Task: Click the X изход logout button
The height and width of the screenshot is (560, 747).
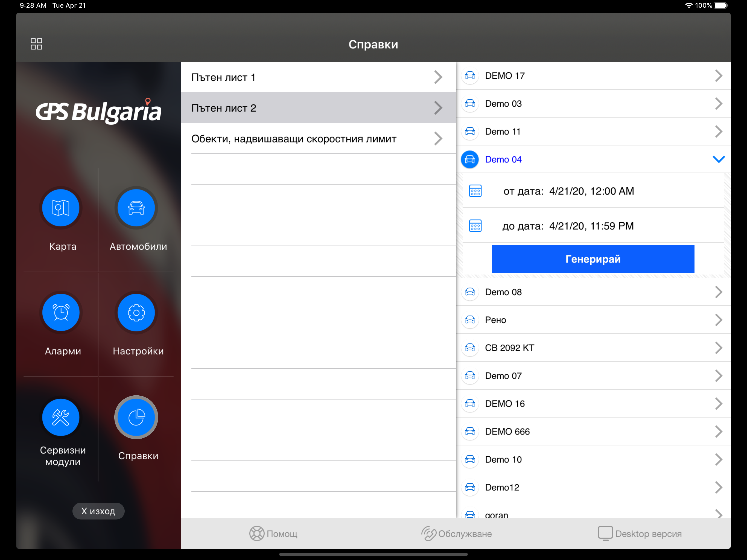Action: [x=98, y=511]
